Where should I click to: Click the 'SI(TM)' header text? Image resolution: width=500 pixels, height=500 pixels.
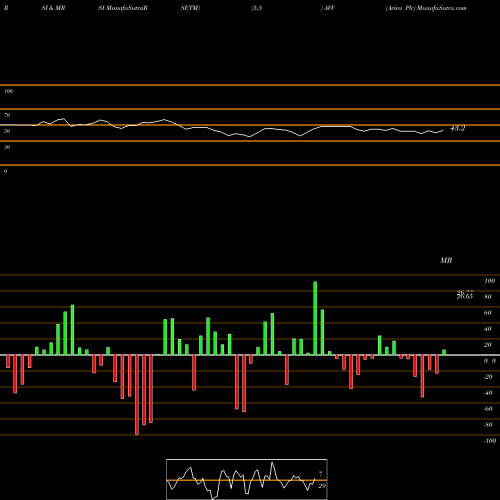click(x=190, y=8)
